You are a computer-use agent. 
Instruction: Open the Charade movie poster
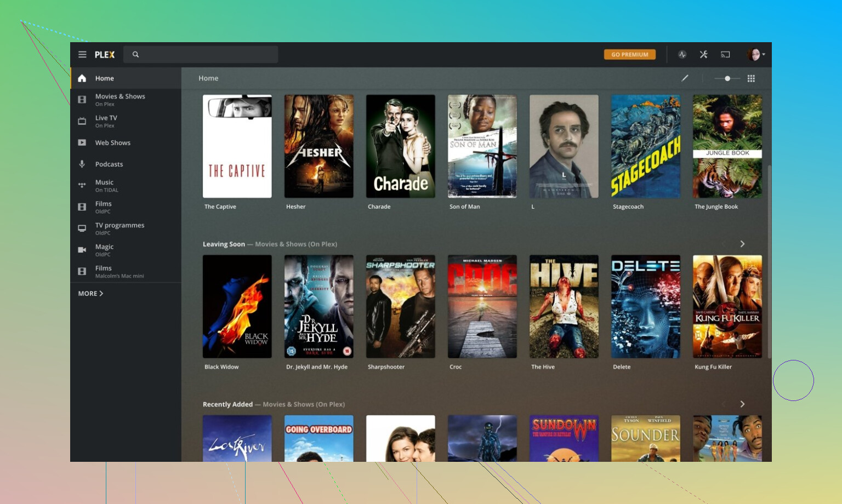tap(400, 146)
